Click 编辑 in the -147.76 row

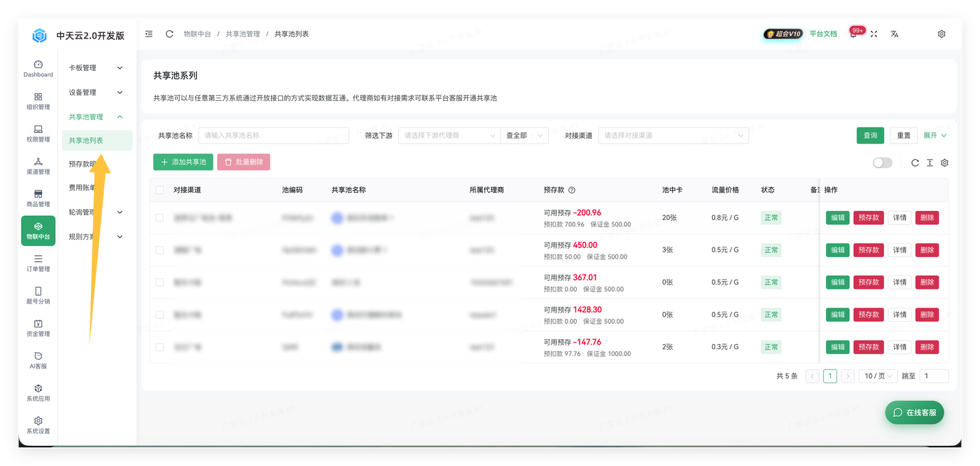(838, 347)
